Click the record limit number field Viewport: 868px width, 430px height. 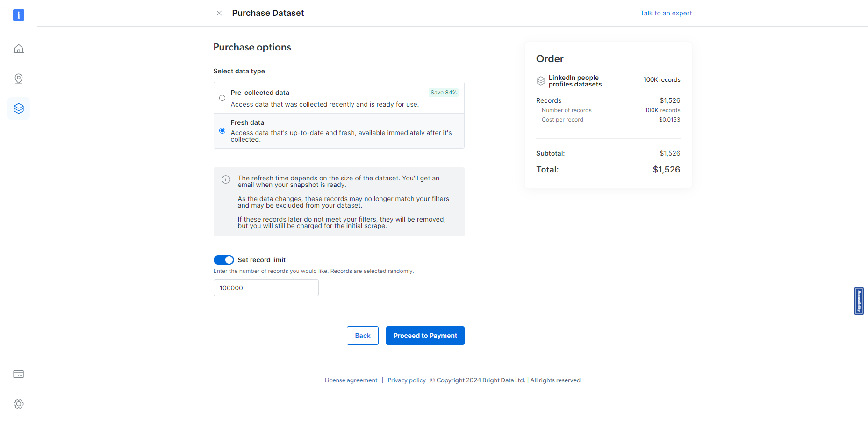coord(266,288)
